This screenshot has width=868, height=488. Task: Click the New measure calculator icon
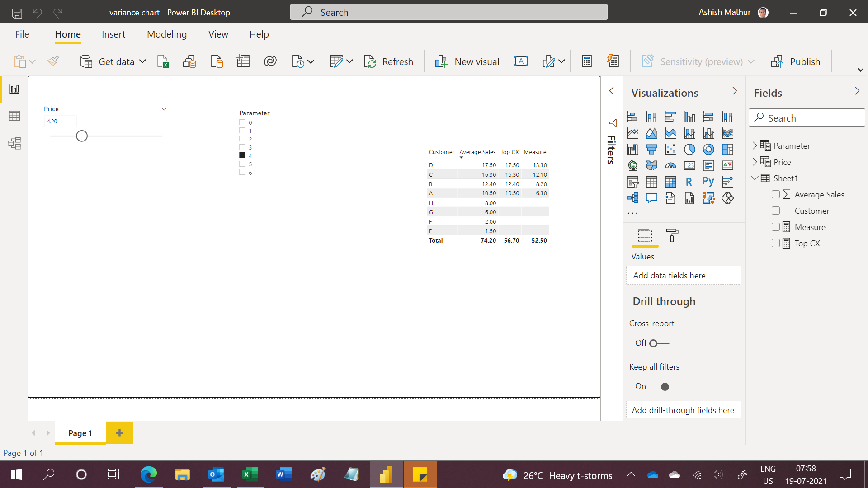pyautogui.click(x=587, y=61)
